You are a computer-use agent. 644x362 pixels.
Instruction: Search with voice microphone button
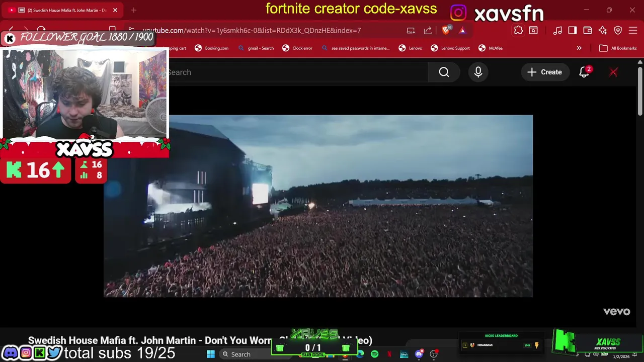[x=478, y=72]
